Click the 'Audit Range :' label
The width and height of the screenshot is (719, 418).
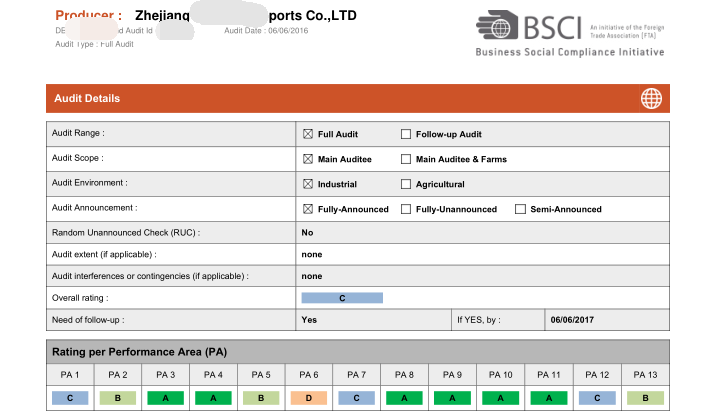(78, 133)
